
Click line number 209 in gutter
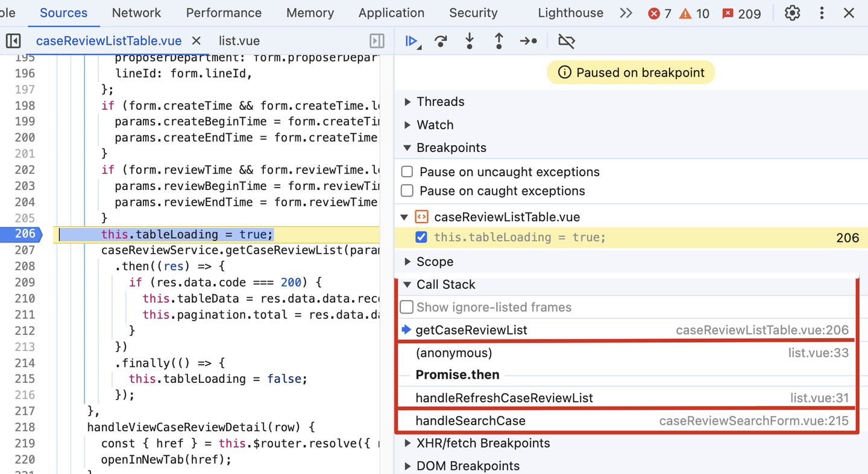(25, 282)
